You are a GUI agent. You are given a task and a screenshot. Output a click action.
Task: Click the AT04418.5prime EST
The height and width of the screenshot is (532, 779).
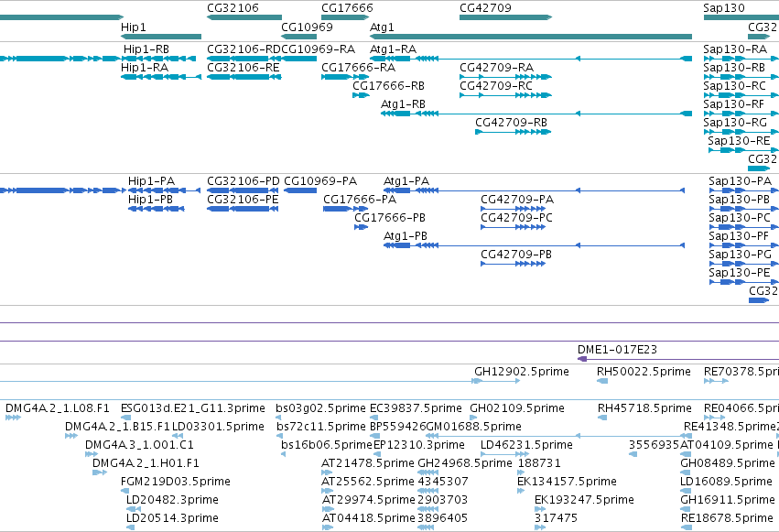[x=328, y=527]
